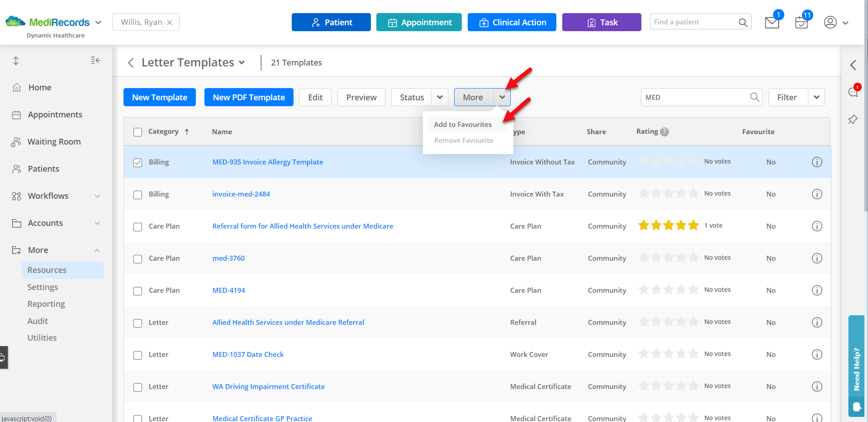
Task: Open the user account profile icon
Action: point(830,22)
